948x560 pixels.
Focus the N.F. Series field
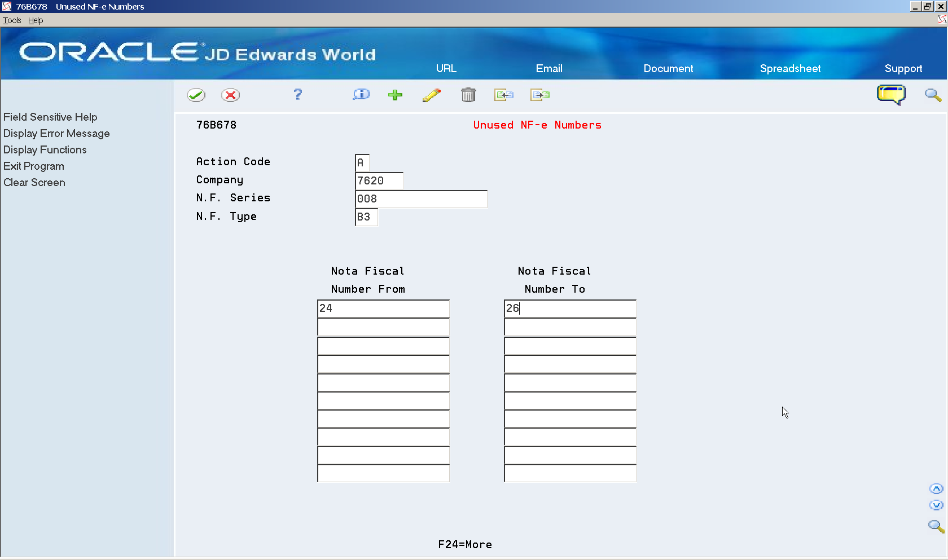tap(421, 199)
